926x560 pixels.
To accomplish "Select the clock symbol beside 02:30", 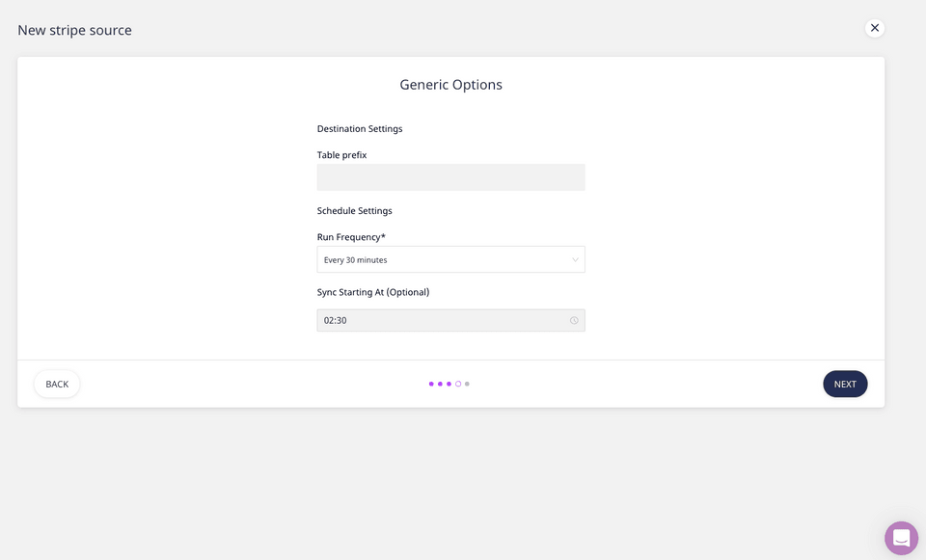I will click(x=573, y=319).
